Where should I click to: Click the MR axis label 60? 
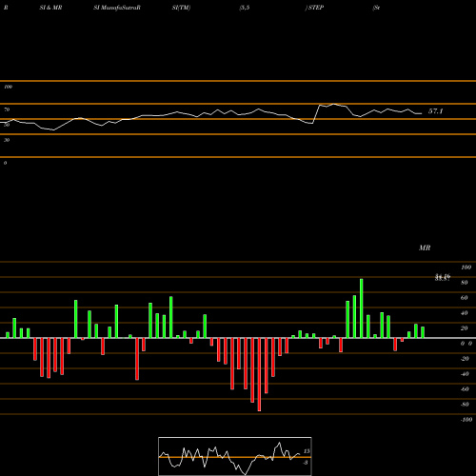pyautogui.click(x=464, y=298)
